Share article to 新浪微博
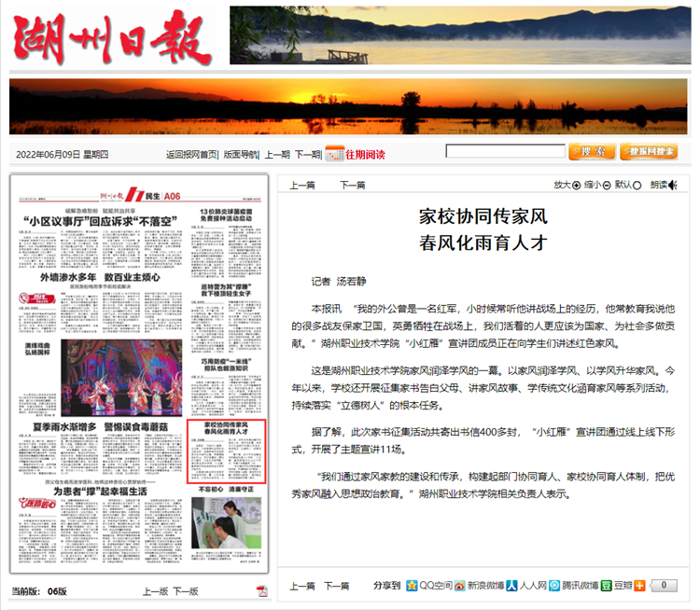Image resolution: width=700 pixels, height=610 pixels. coord(461,586)
